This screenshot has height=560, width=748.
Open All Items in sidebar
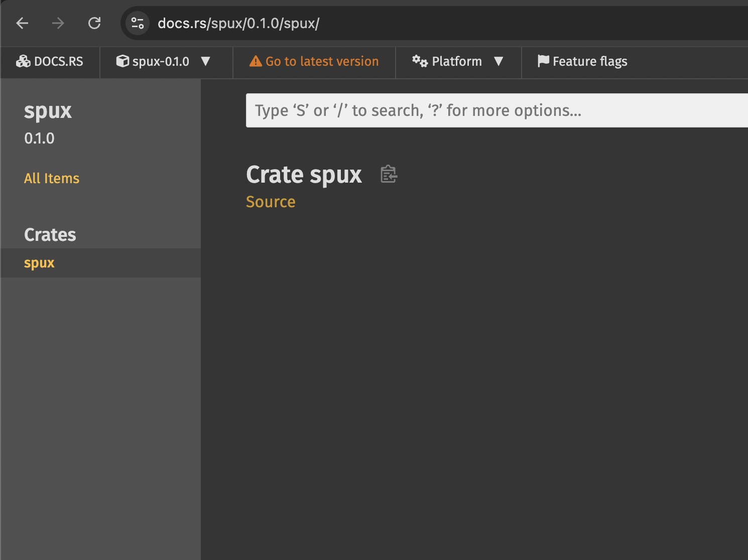click(52, 178)
